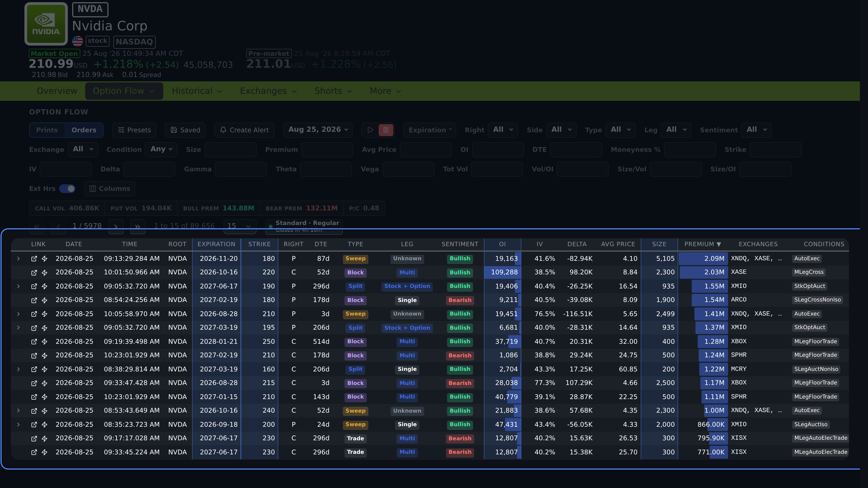The width and height of the screenshot is (868, 488).
Task: Expand the 2026-08-28 210 put Sweep row
Action: point(18,314)
